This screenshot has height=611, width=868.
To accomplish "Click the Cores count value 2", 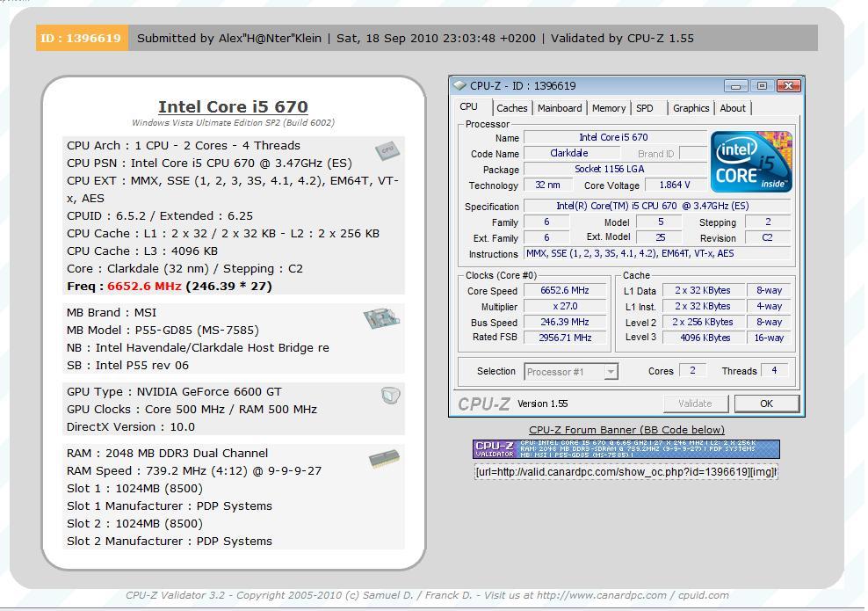I will (692, 371).
